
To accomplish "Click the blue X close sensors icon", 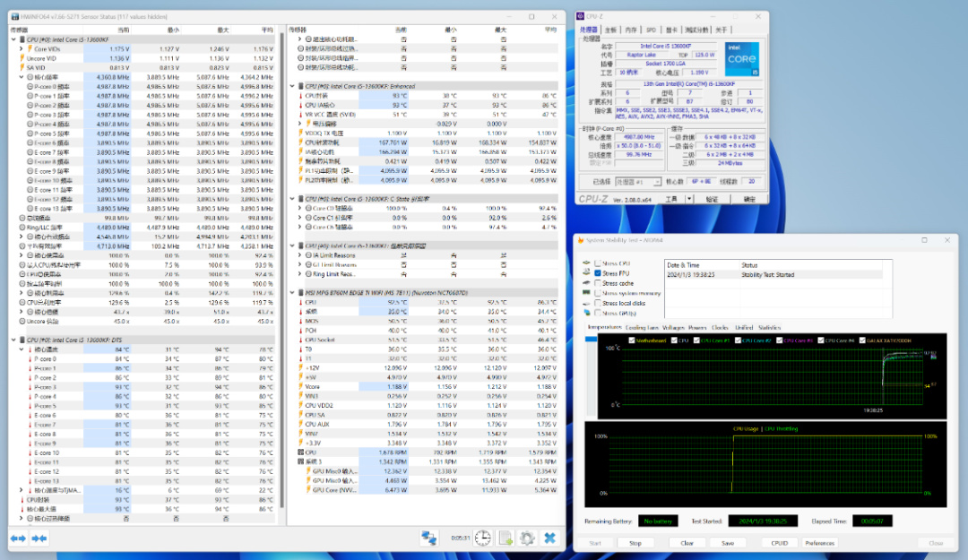I will click(549, 538).
